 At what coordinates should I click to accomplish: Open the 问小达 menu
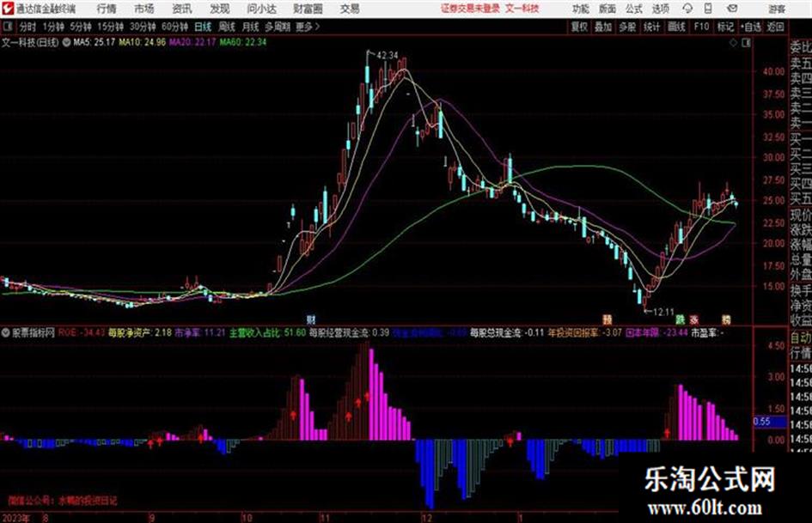pos(261,9)
